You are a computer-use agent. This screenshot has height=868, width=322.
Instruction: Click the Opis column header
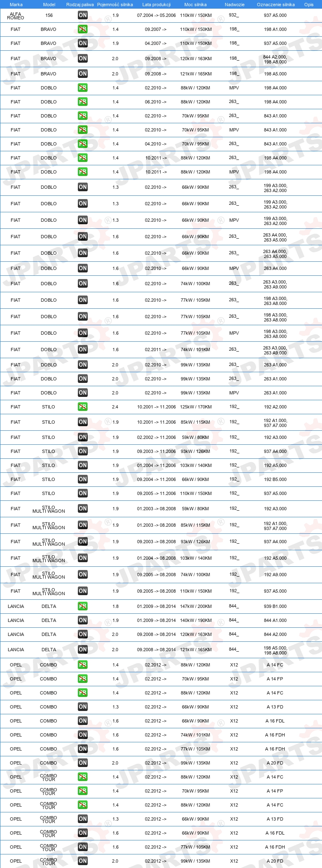coord(309,5)
